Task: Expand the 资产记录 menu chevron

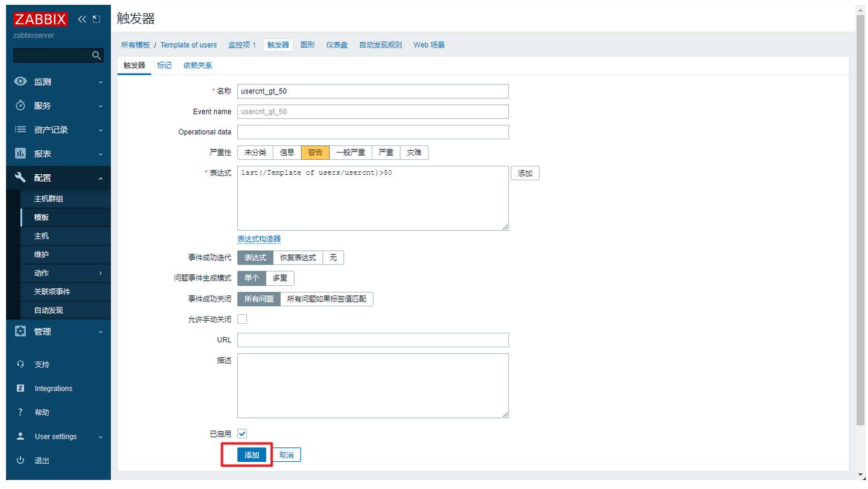Action: 101,130
